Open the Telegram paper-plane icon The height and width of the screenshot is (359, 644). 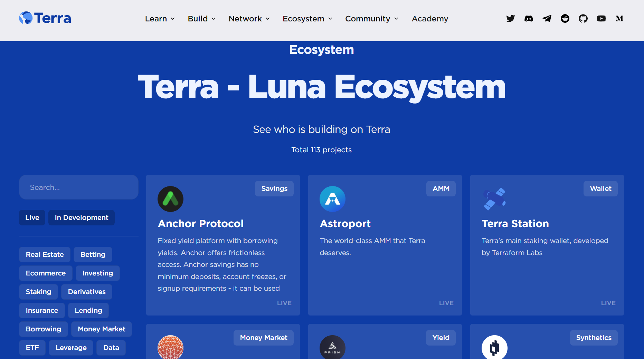point(547,19)
